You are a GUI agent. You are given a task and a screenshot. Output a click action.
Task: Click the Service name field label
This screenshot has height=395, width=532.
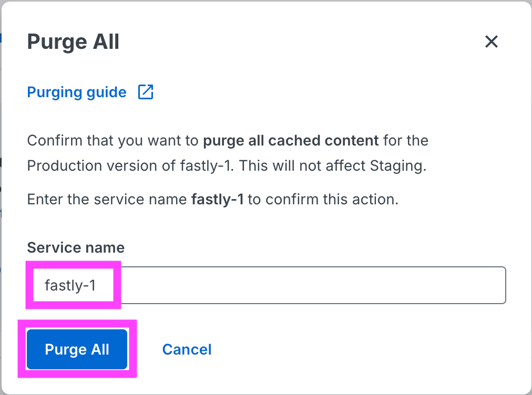pos(76,247)
